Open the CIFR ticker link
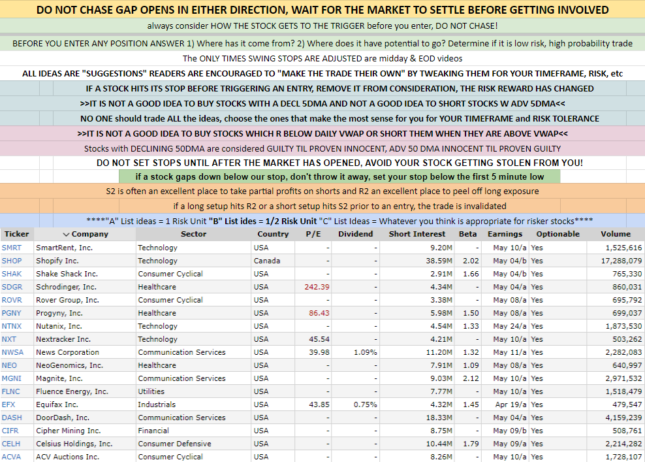645x462 pixels. [x=10, y=431]
